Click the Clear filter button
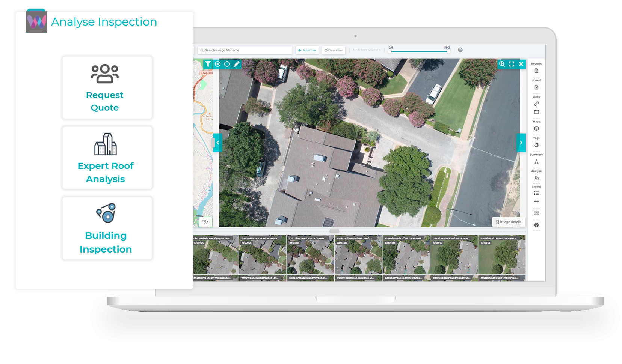 pos(334,50)
